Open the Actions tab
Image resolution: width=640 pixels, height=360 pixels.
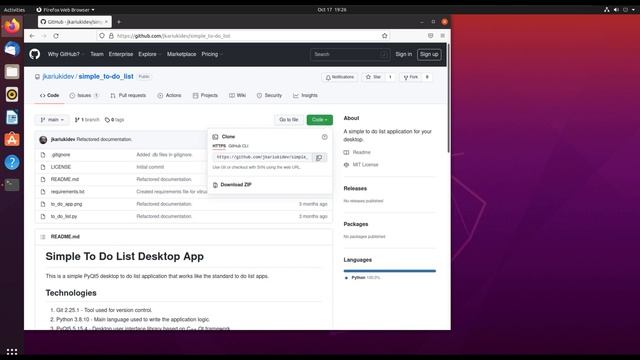[169, 96]
